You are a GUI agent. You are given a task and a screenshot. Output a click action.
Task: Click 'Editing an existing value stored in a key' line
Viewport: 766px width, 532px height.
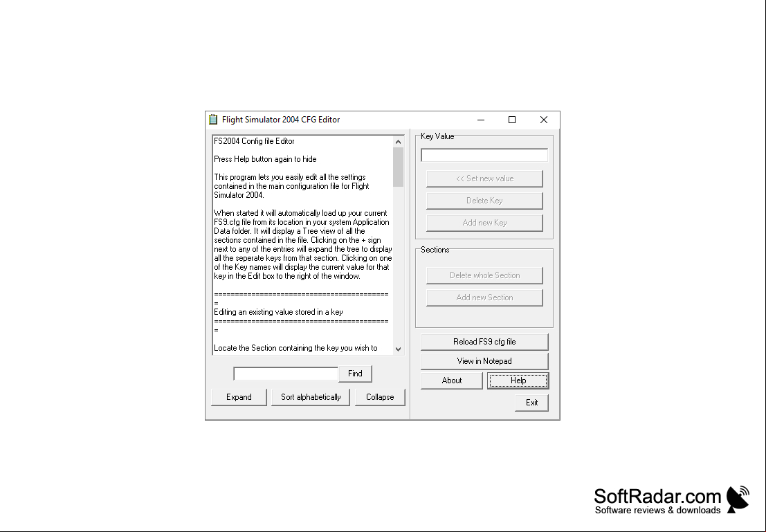click(x=278, y=312)
